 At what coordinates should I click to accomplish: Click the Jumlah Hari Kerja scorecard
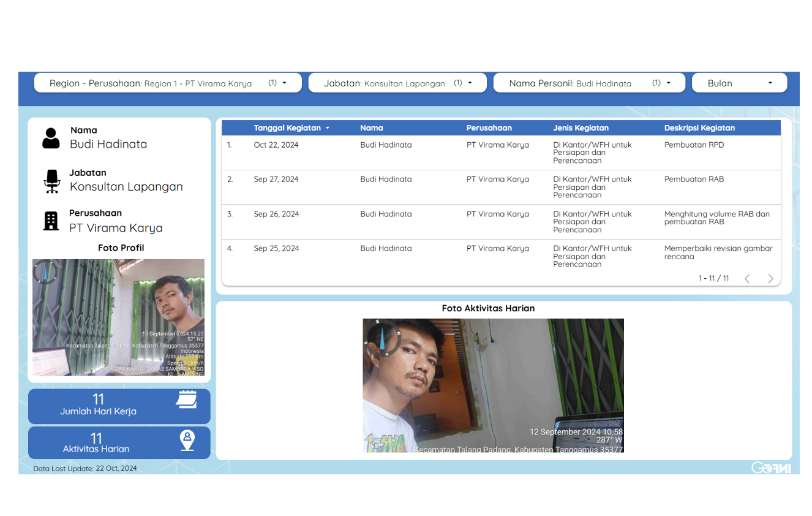(x=119, y=406)
